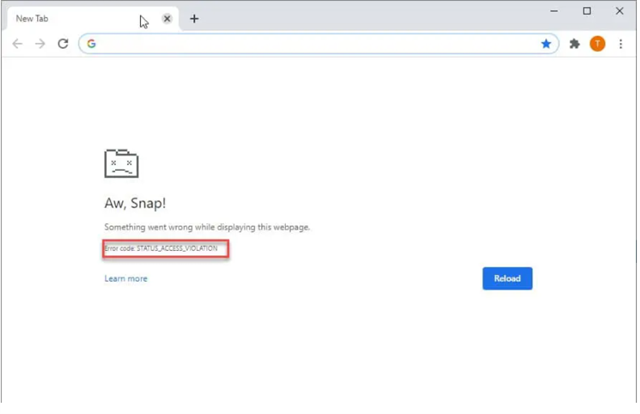Click the blue Reload button
640x414 pixels.
[507, 278]
